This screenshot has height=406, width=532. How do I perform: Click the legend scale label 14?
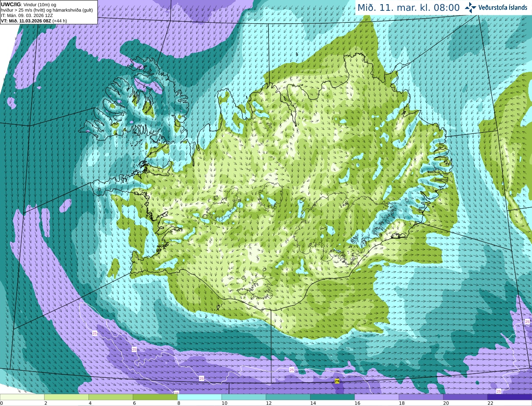tap(313, 403)
